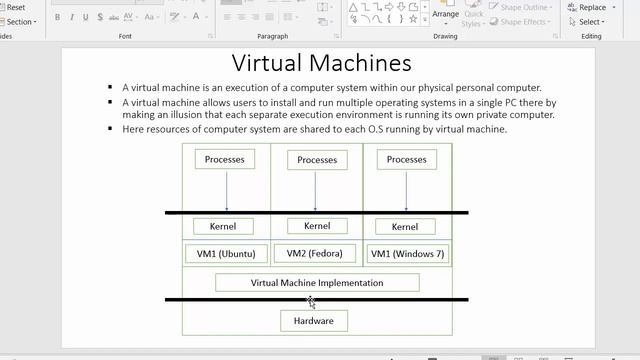
Task: Select the Virtual Machine Implementation box
Action: click(317, 283)
